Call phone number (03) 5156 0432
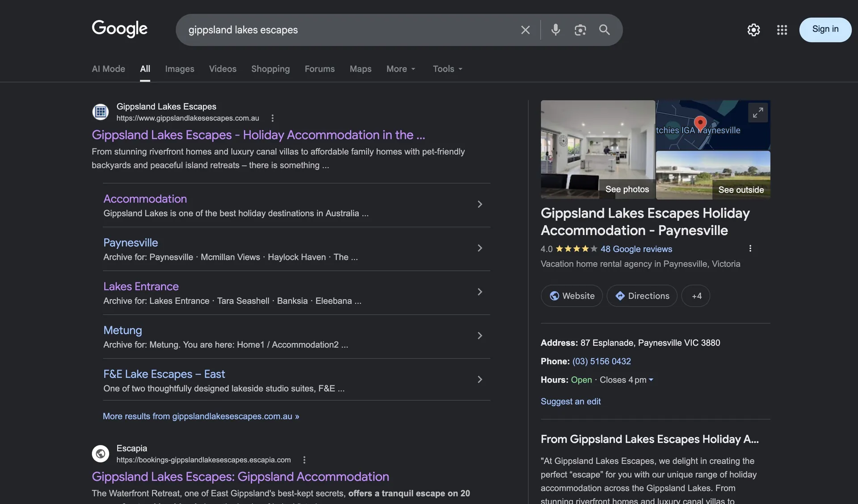Viewport: 858px width, 504px height. click(x=601, y=361)
